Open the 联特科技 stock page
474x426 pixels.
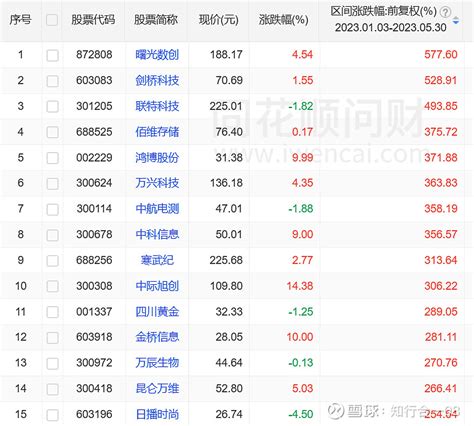(x=157, y=106)
